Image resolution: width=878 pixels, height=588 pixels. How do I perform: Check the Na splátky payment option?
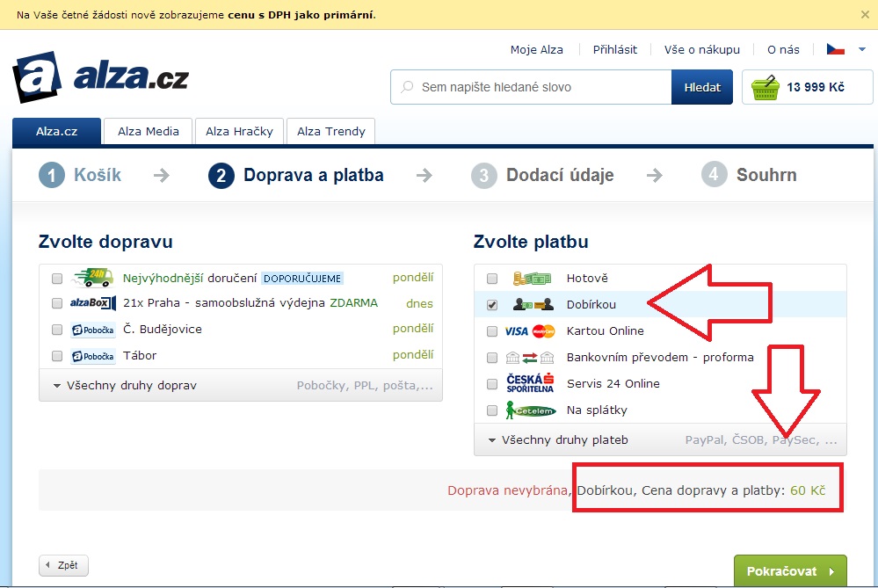tap(491, 410)
